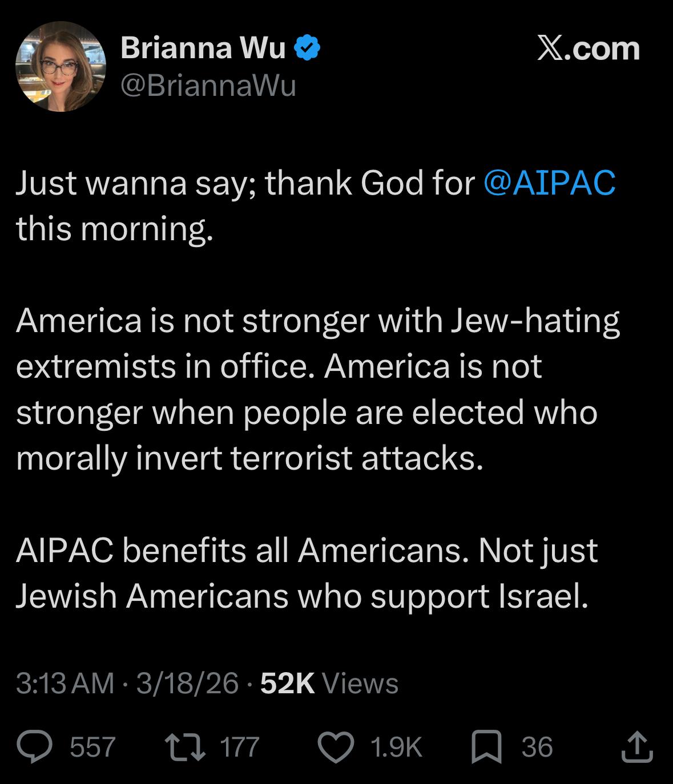
Task: View the 52K Views analytics
Action: point(329,683)
